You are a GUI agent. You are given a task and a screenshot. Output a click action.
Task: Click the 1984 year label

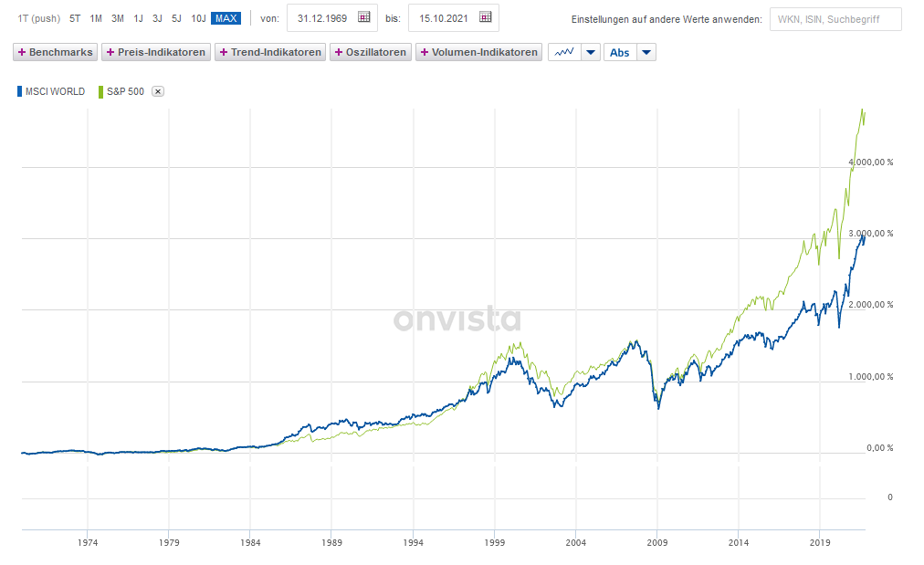[x=250, y=542]
